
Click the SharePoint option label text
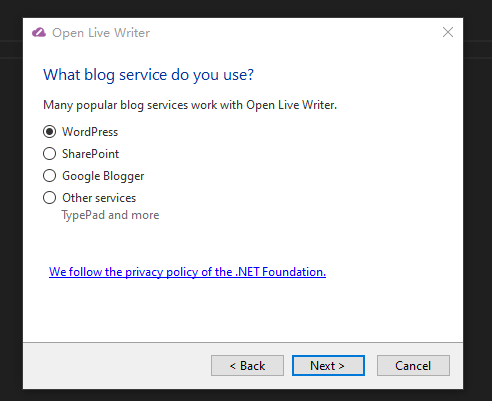(x=90, y=154)
